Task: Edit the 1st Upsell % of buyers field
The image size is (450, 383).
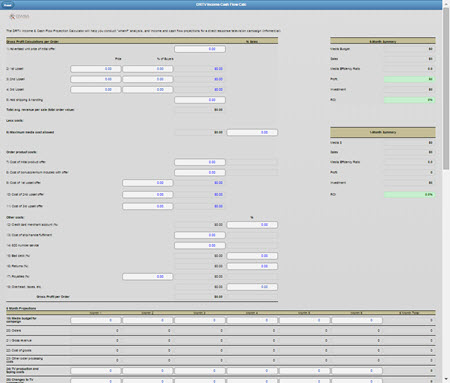Action: (148, 69)
